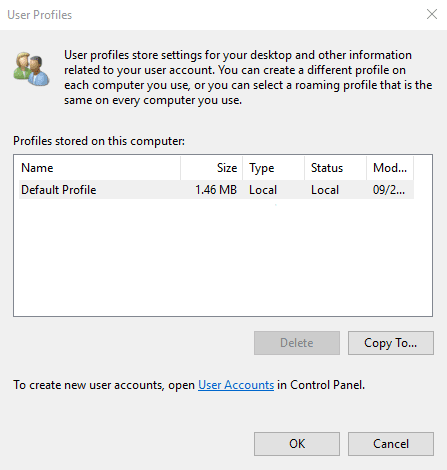Click the Delete button
Image resolution: width=447 pixels, height=470 pixels.
[297, 343]
